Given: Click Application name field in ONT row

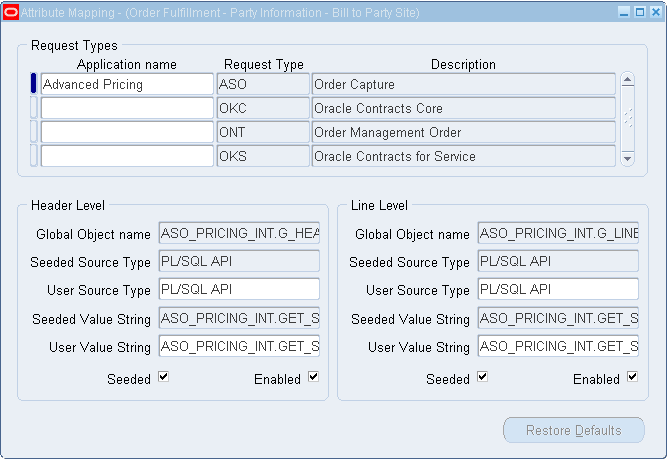Looking at the screenshot, I should [x=127, y=132].
